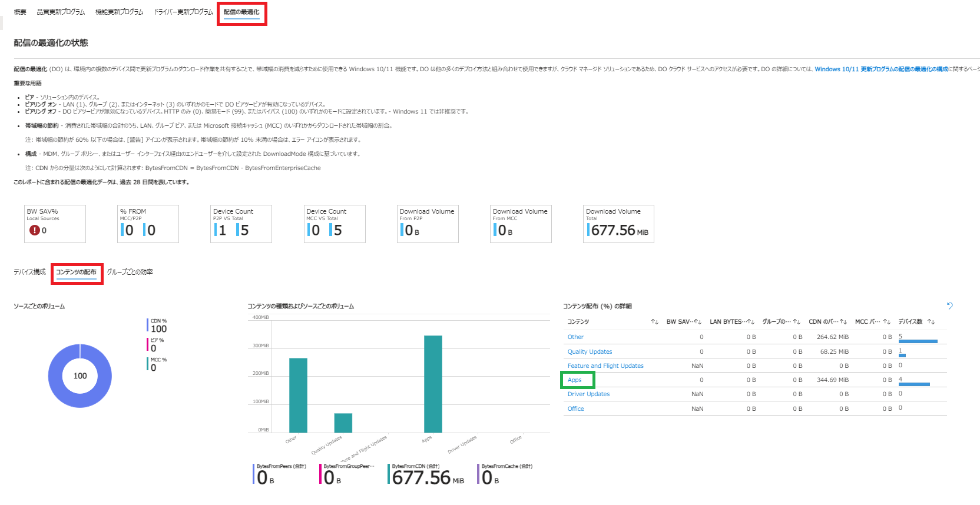Click the Other bar in the volume chart
980x505 pixels.
(x=298, y=395)
